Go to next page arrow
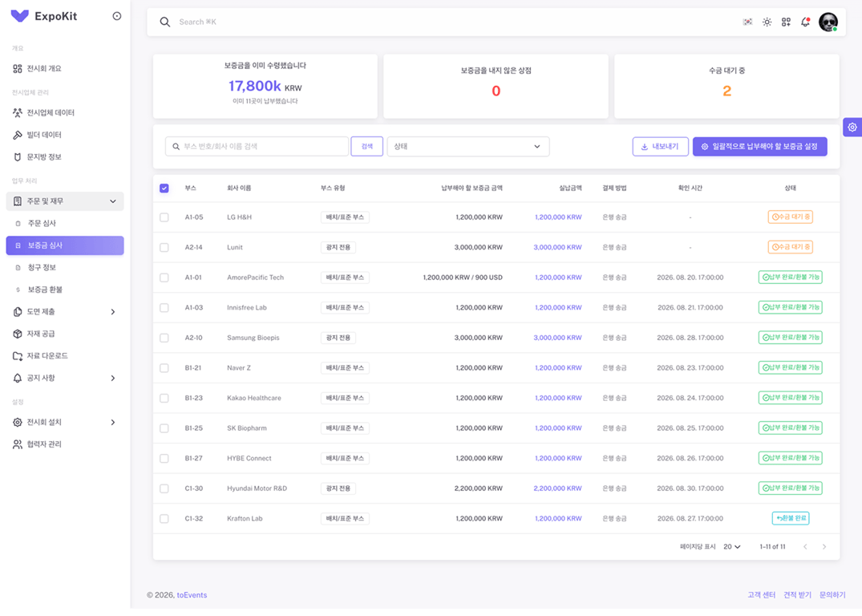Viewport: 862px width, 616px height. [824, 547]
